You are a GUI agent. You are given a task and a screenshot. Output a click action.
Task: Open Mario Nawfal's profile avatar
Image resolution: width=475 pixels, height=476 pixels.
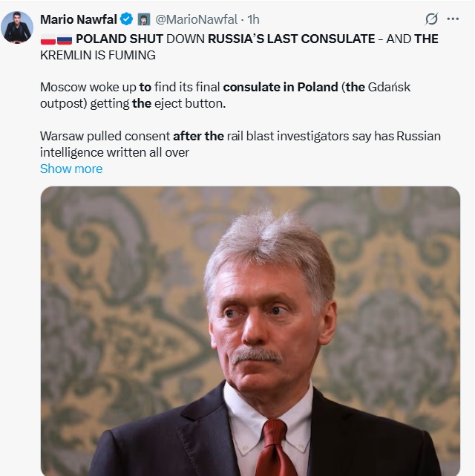point(18,27)
